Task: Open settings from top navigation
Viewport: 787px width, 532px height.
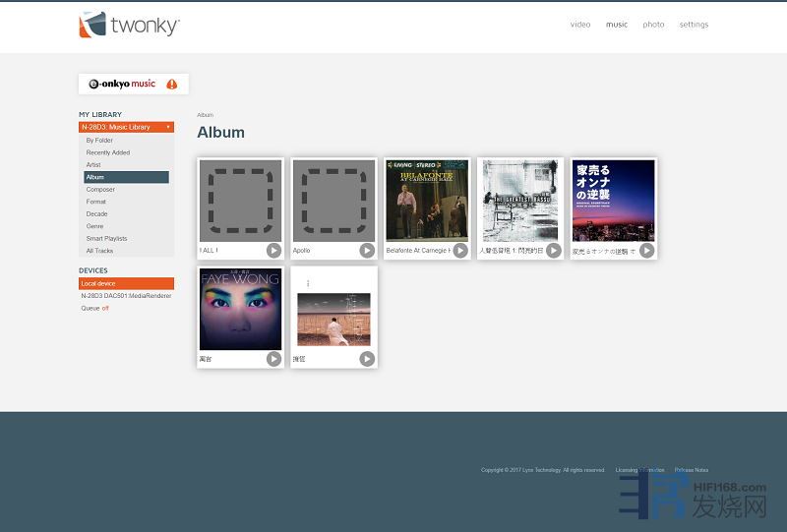Action: (x=694, y=25)
